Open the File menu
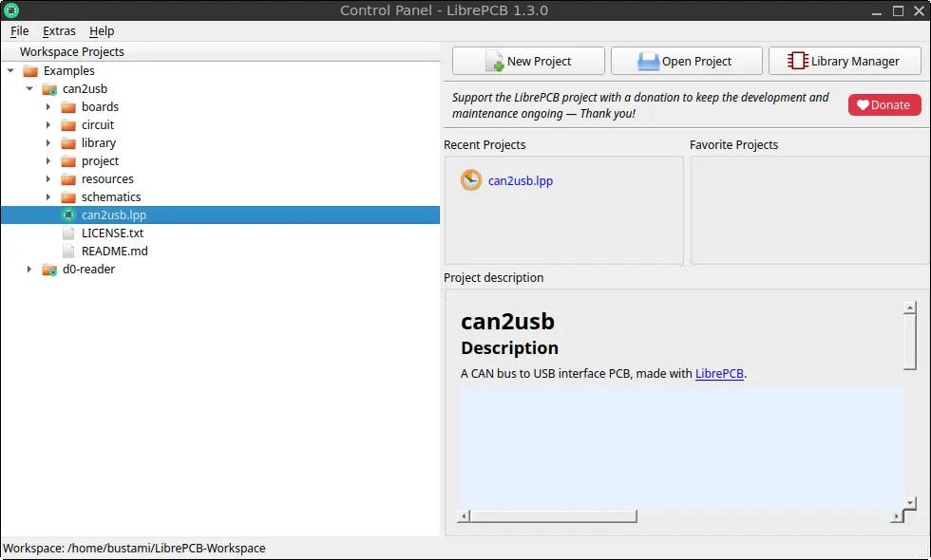 (20, 30)
